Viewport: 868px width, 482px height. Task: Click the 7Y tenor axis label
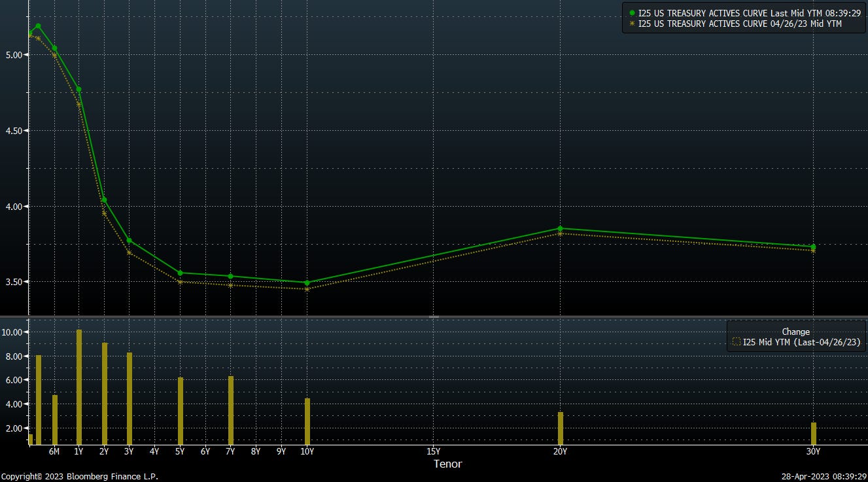(230, 451)
